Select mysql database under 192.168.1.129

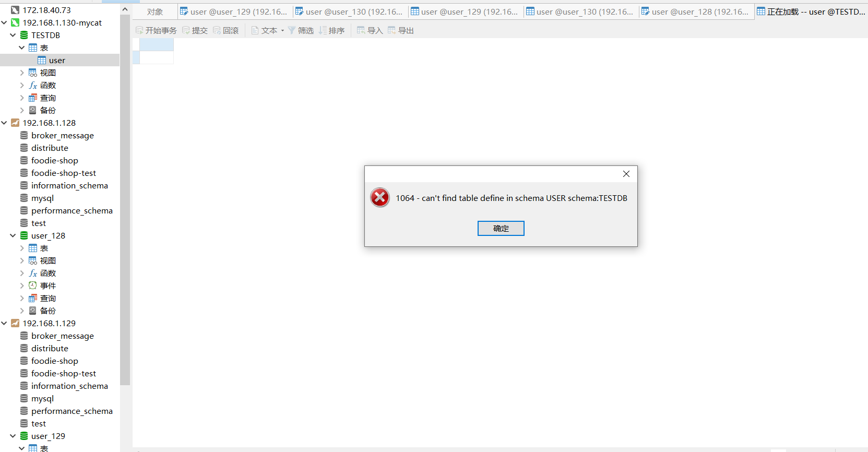coord(42,398)
